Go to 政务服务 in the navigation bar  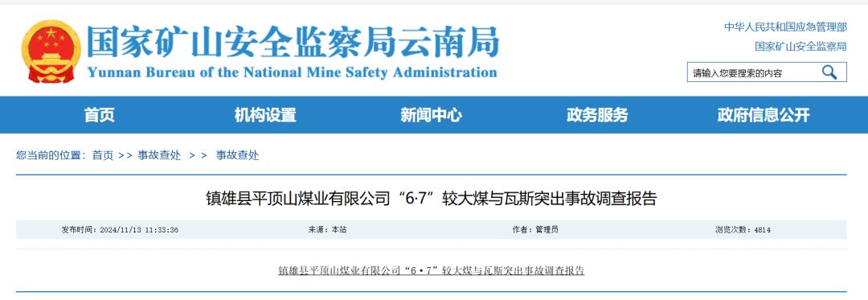point(597,115)
